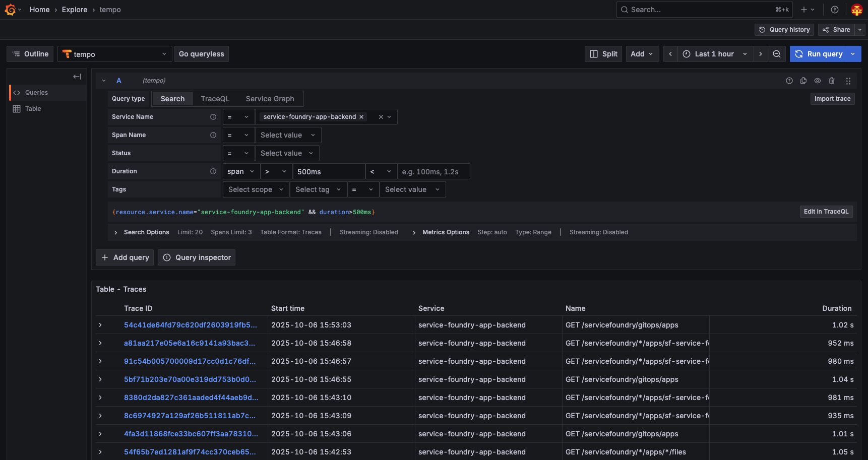Delete query A with trash icon
Image resolution: width=868 pixels, height=460 pixels.
pos(832,81)
